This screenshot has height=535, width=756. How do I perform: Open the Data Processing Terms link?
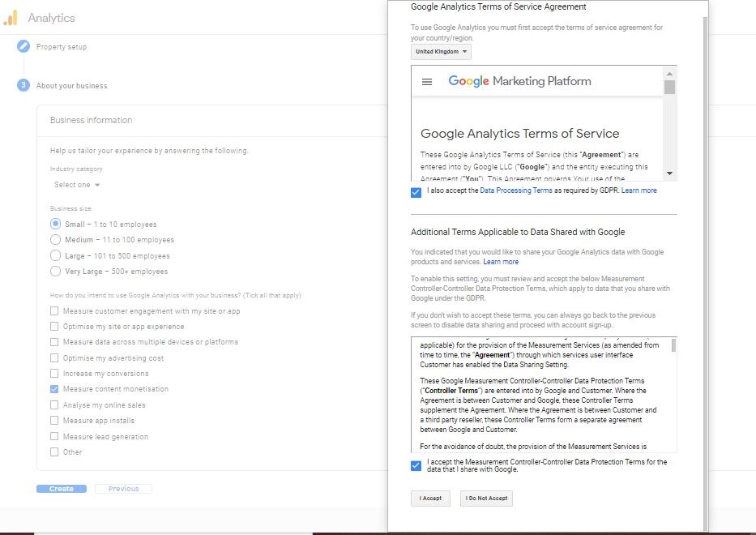tap(516, 190)
